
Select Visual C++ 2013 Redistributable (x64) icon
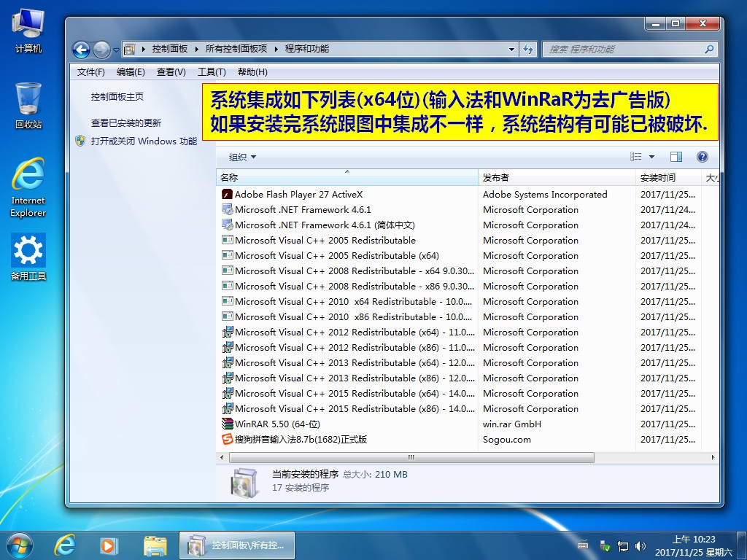[228, 362]
